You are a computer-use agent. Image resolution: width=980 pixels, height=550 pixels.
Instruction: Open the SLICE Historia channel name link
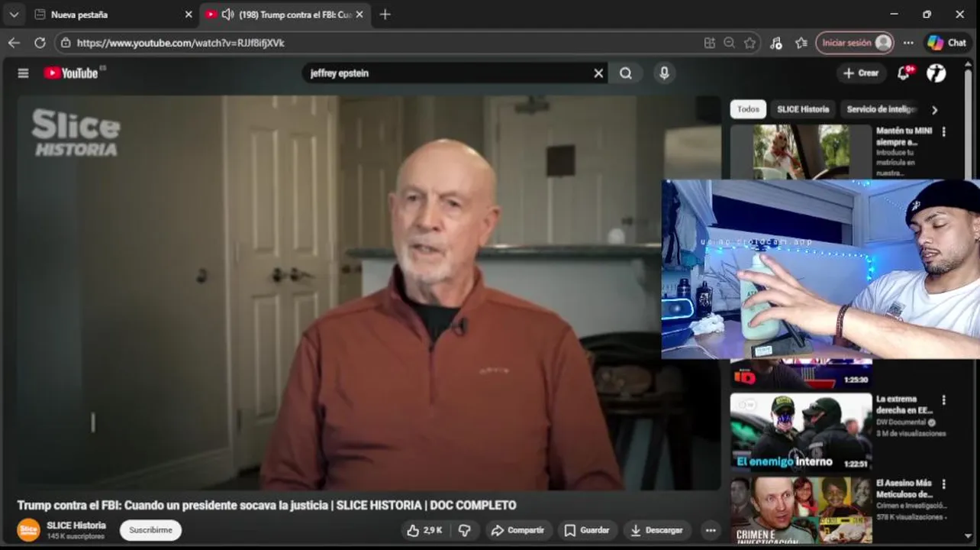(x=76, y=526)
